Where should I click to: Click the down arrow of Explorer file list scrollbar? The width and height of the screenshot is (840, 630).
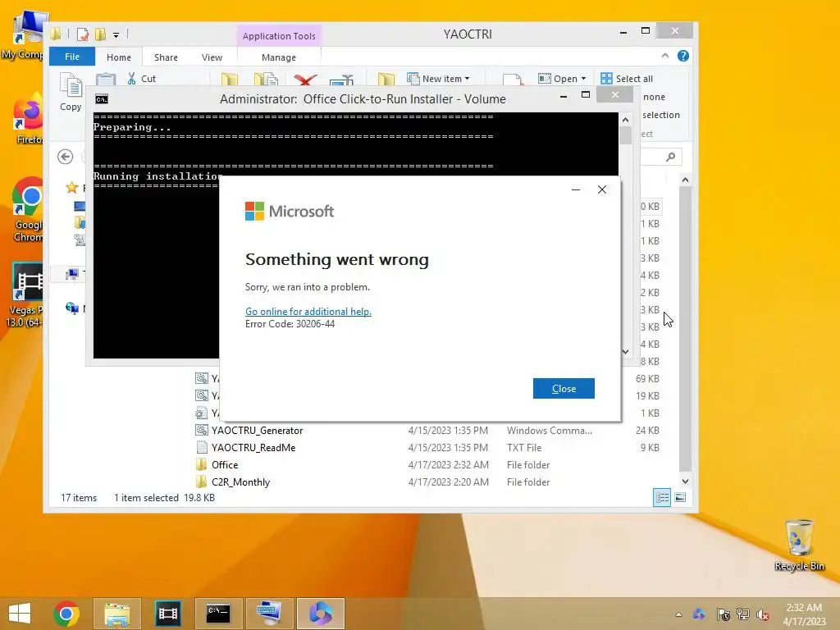(x=685, y=481)
